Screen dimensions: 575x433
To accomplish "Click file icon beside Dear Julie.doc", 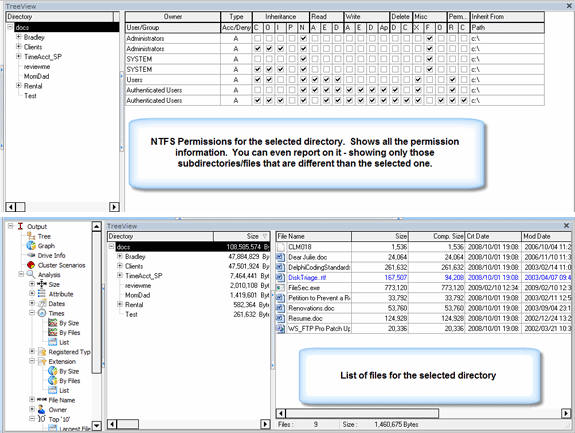I will coord(281,257).
